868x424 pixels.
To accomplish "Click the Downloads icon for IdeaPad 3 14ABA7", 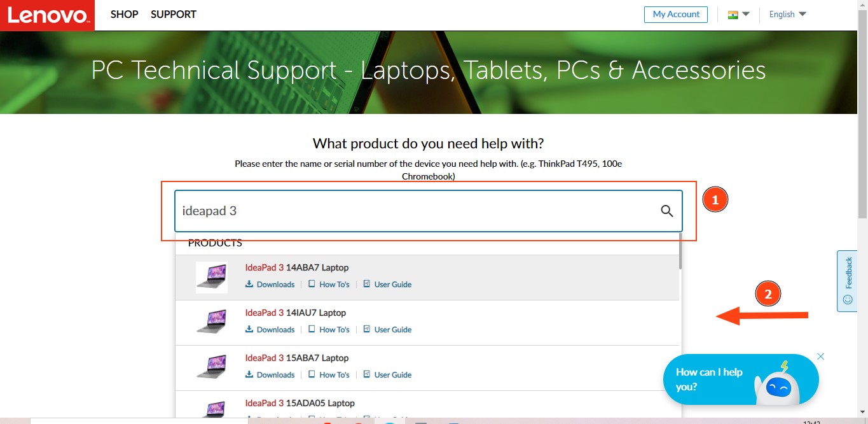I will [x=250, y=284].
